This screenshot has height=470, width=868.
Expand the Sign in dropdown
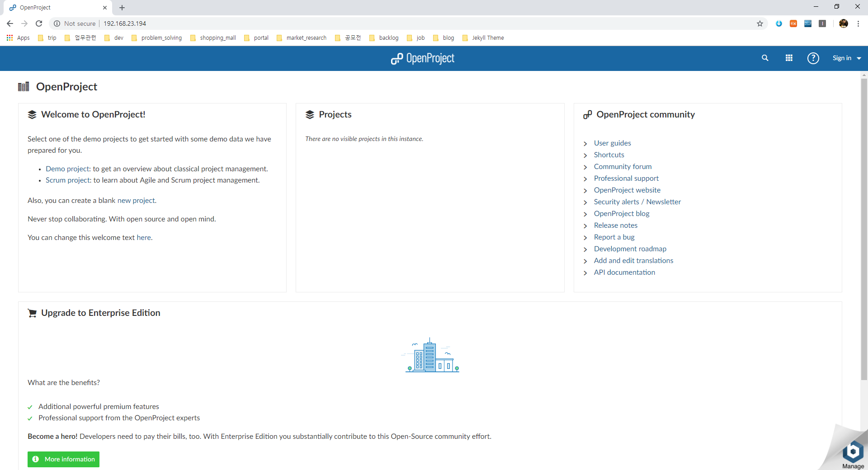click(847, 58)
